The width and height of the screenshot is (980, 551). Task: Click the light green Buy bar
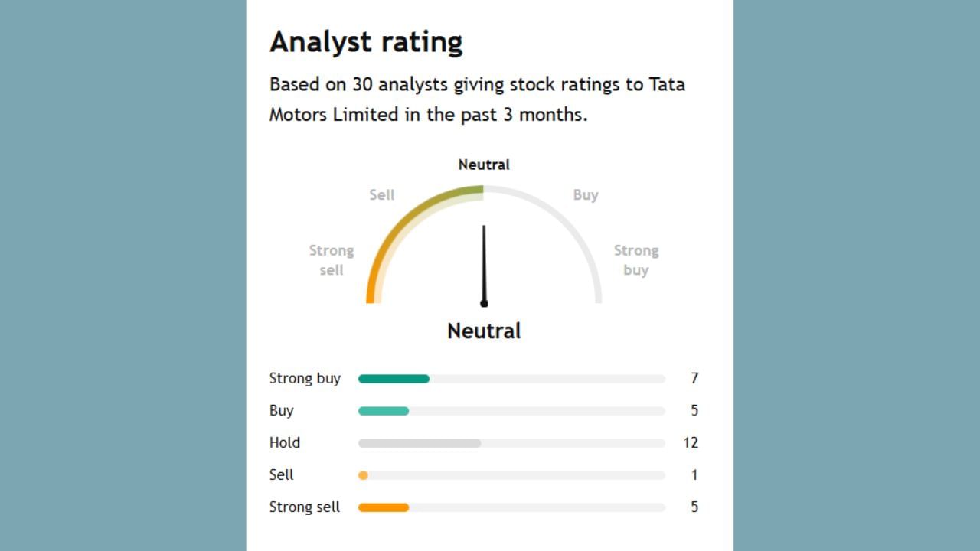tap(384, 411)
